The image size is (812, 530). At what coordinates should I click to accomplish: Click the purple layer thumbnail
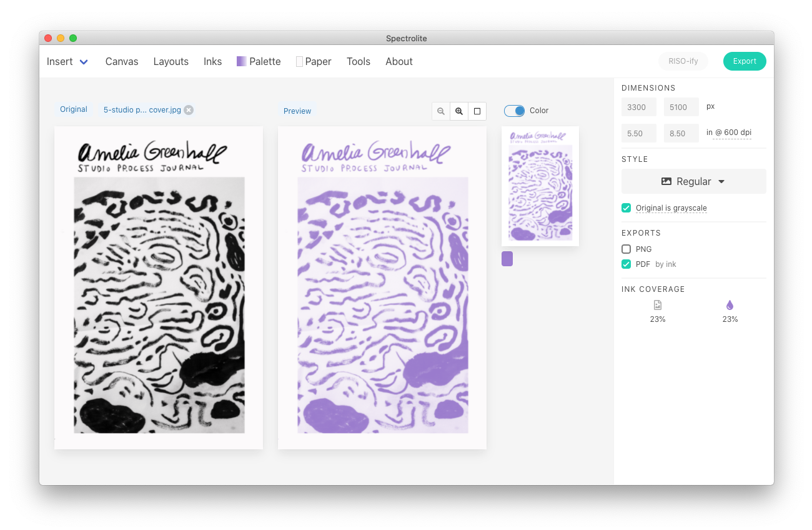[x=540, y=186]
